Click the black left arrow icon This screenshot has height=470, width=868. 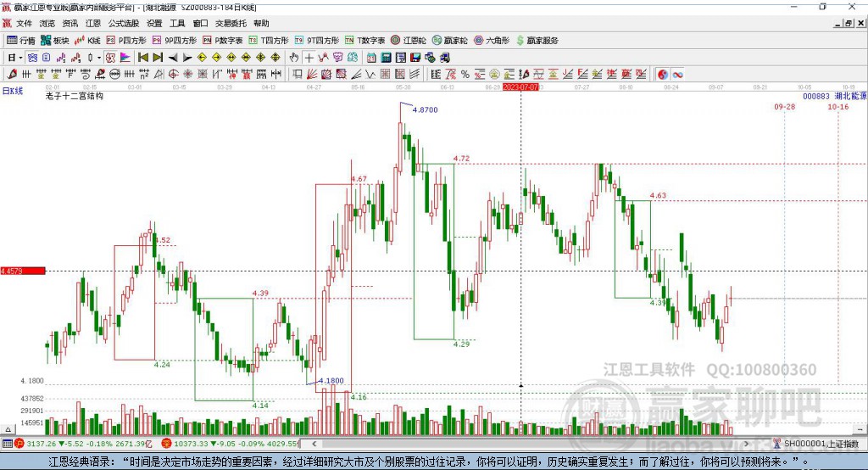click(x=173, y=58)
